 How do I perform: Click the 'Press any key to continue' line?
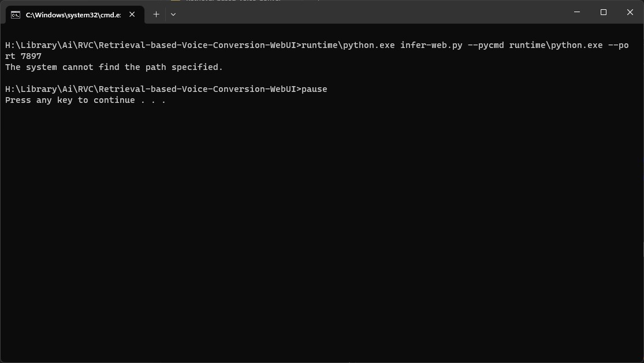85,99
